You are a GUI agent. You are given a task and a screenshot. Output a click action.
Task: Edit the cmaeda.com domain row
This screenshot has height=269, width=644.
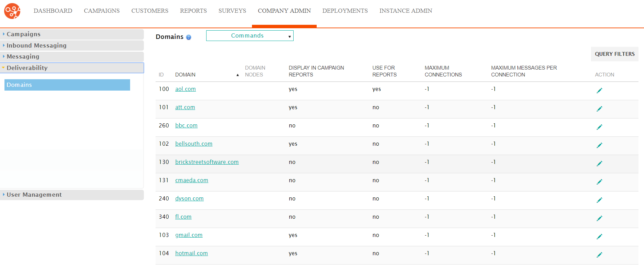(x=599, y=182)
